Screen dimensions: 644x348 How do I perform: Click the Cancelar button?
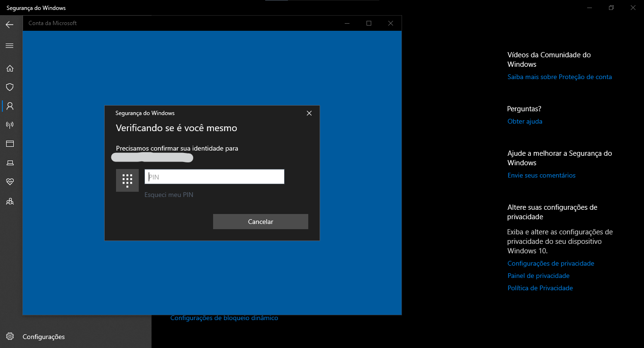coord(260,222)
